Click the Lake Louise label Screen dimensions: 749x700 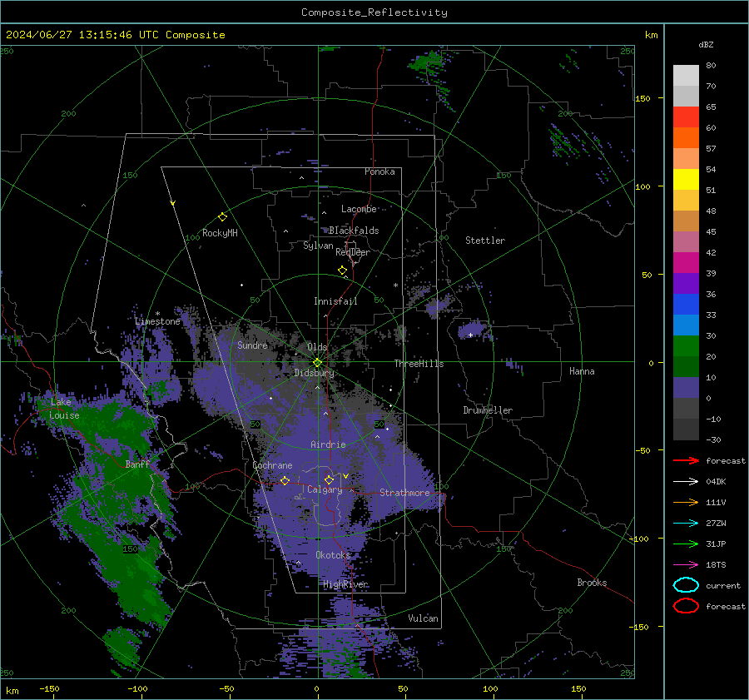pos(64,409)
